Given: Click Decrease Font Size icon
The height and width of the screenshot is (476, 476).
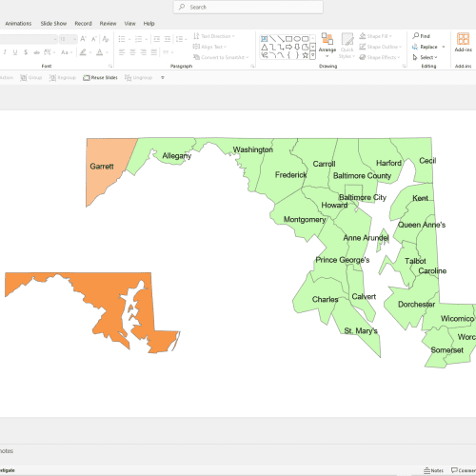Looking at the screenshot, I should click(x=94, y=39).
